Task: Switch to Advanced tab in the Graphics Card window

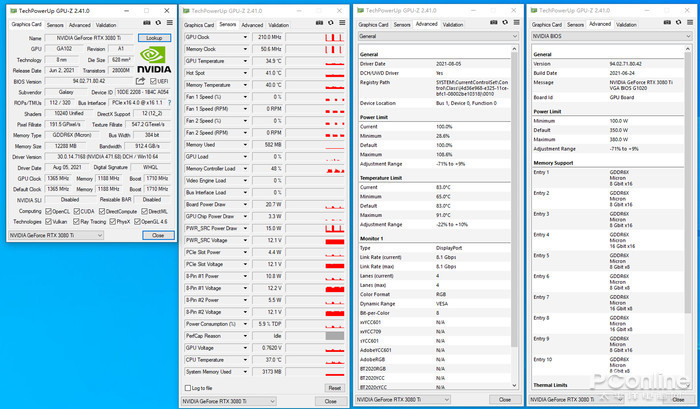Action: point(79,25)
